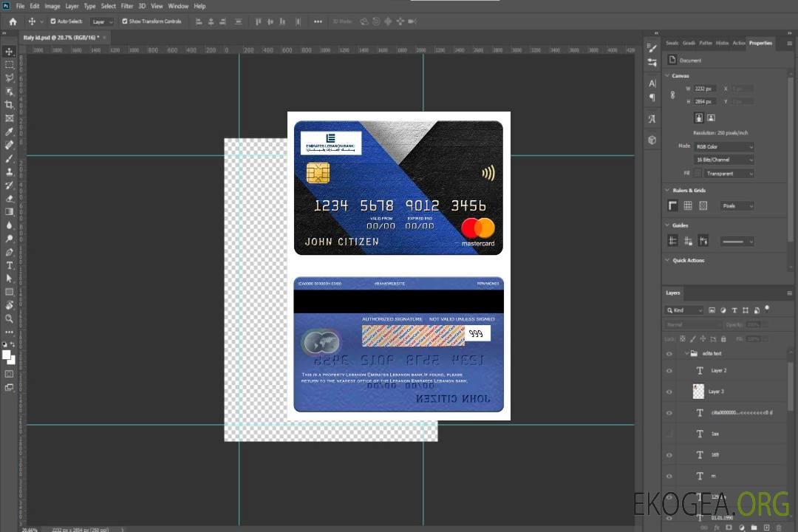Switch to the Swatches tab
Screen dimensions: 798x532
(x=672, y=44)
